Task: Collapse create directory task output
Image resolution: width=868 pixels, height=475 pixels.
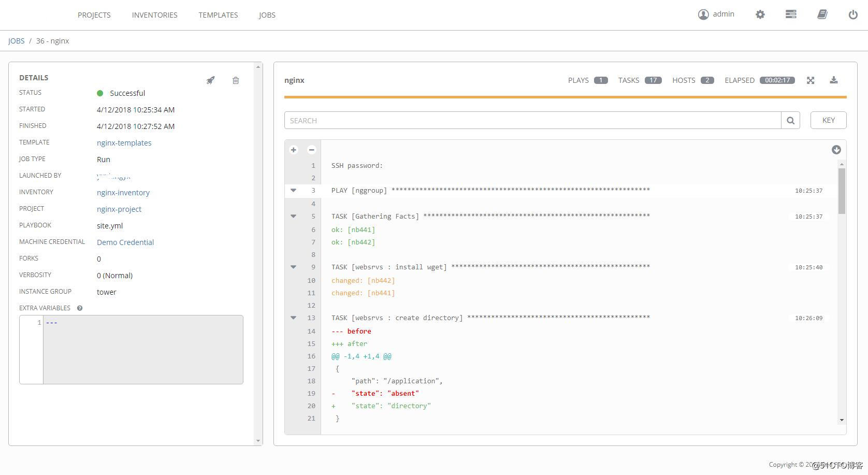Action: click(x=293, y=318)
